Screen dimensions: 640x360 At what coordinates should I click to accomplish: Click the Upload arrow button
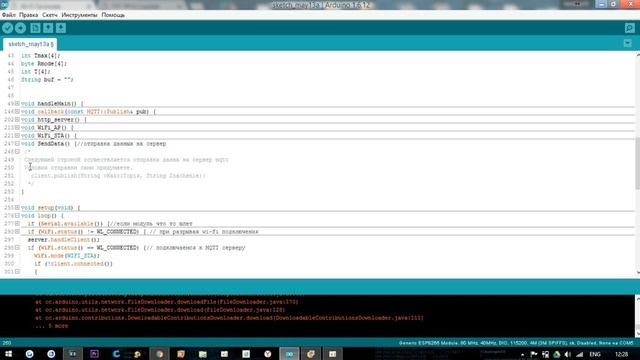click(x=20, y=28)
